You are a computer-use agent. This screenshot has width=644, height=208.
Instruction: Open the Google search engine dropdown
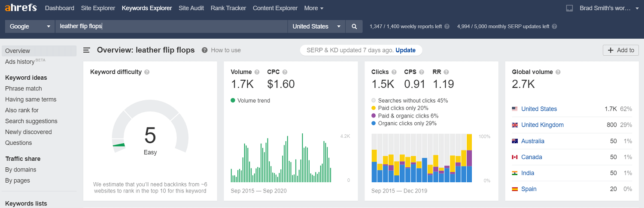click(30, 26)
